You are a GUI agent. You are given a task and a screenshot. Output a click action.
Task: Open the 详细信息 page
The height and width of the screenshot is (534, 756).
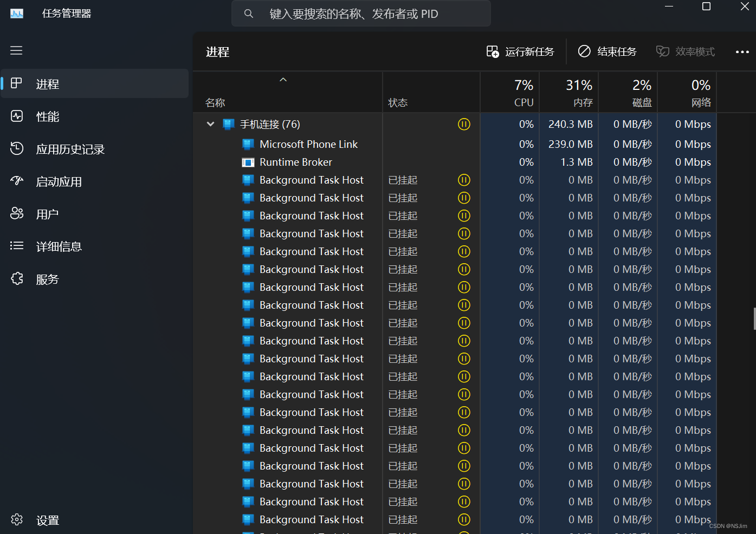tap(95, 246)
